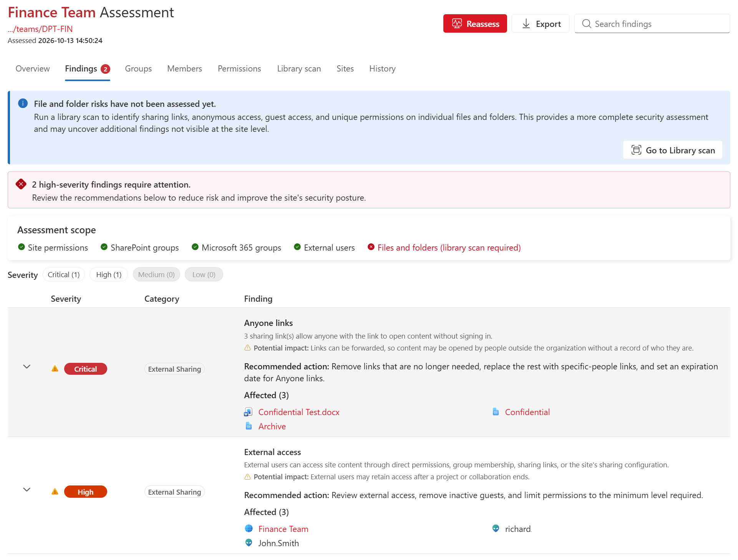Click the guest user icon beside richard
This screenshot has width=738, height=560.
click(496, 528)
